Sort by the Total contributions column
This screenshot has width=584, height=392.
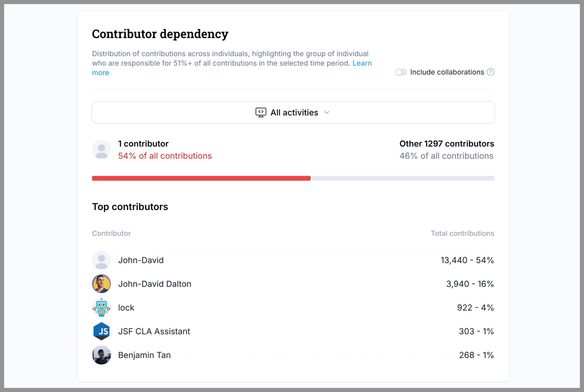click(x=462, y=233)
